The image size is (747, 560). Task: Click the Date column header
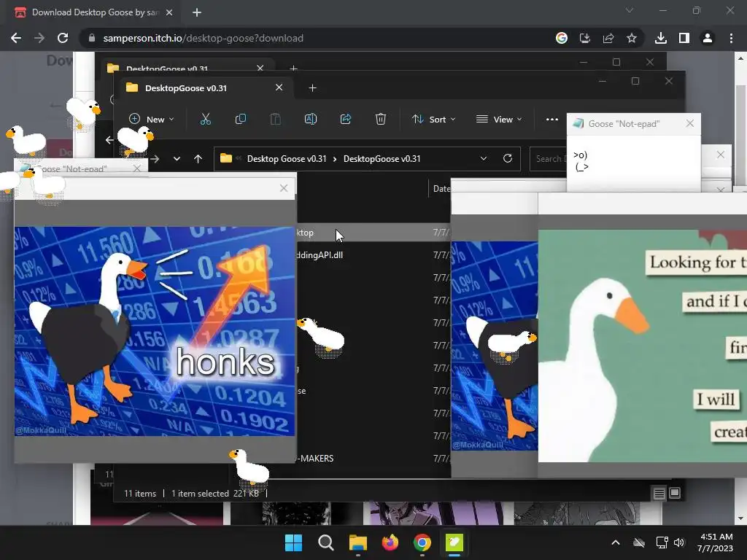[x=441, y=189]
